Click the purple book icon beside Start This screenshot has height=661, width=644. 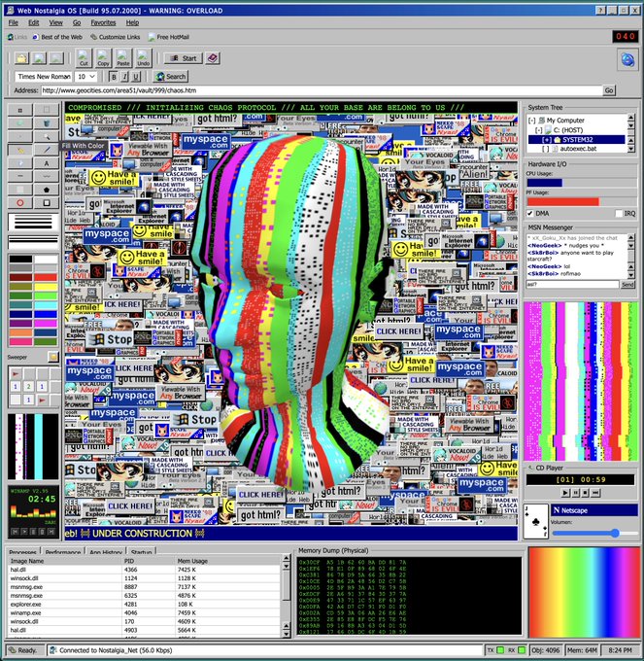point(213,58)
